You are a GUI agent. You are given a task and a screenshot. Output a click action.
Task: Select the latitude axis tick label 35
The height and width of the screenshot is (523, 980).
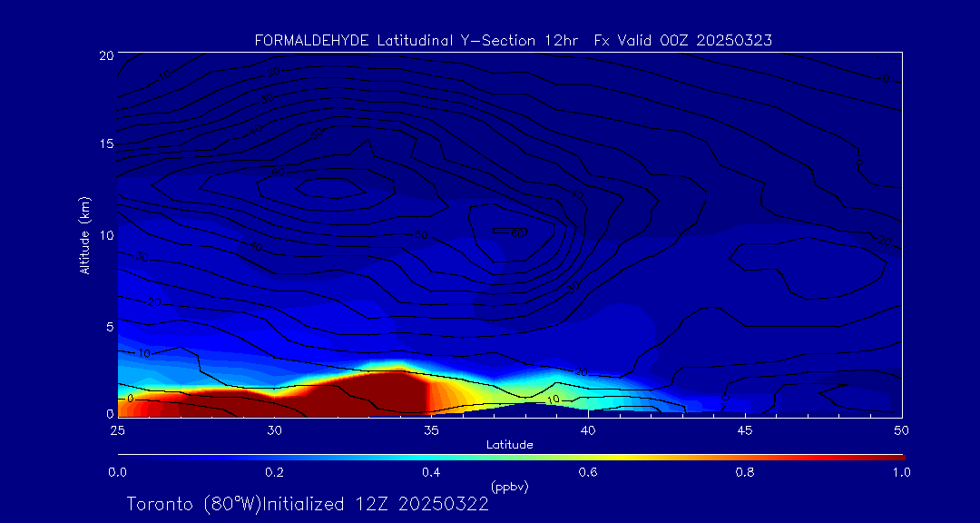tap(431, 430)
